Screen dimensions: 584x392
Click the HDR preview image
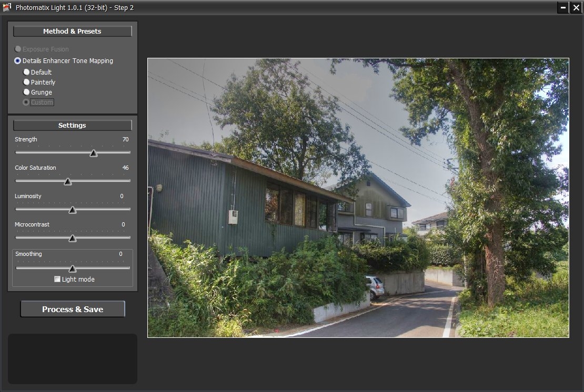tap(358, 198)
